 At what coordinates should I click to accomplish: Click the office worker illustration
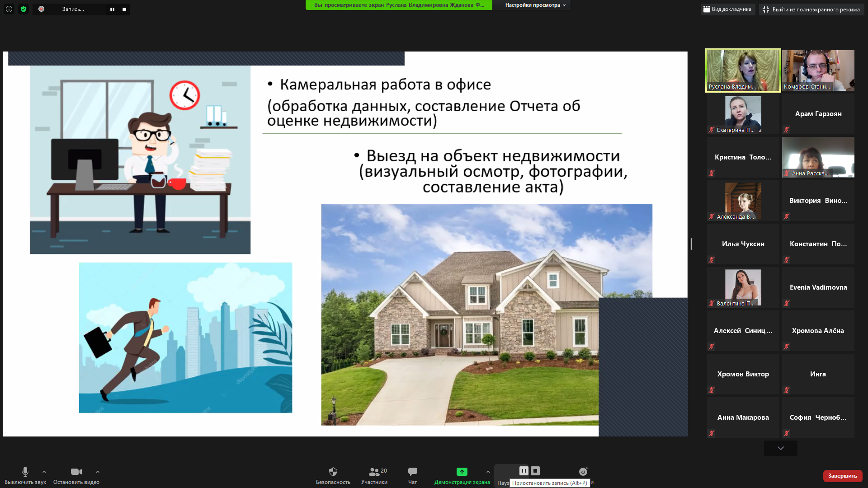[140, 160]
